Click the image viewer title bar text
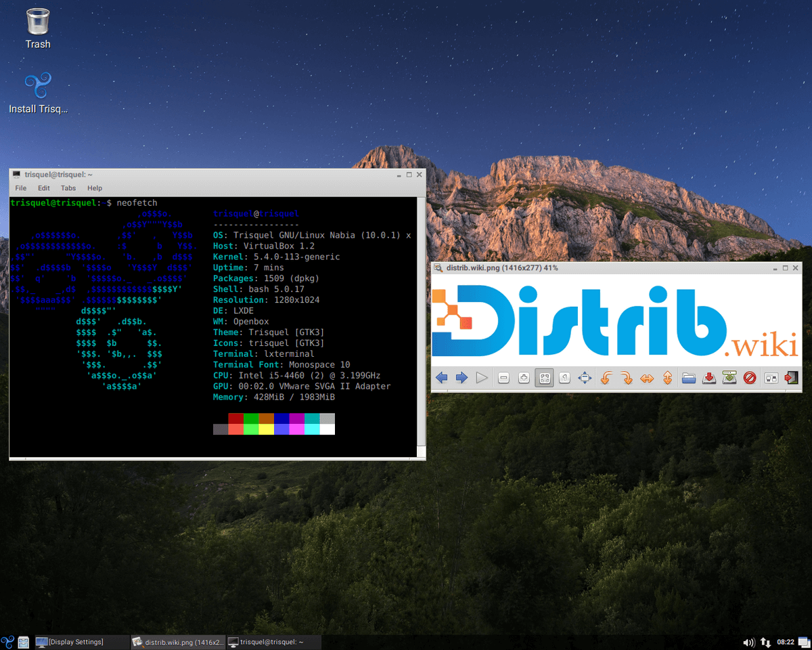Screen dimensions: 812x650 (502, 268)
